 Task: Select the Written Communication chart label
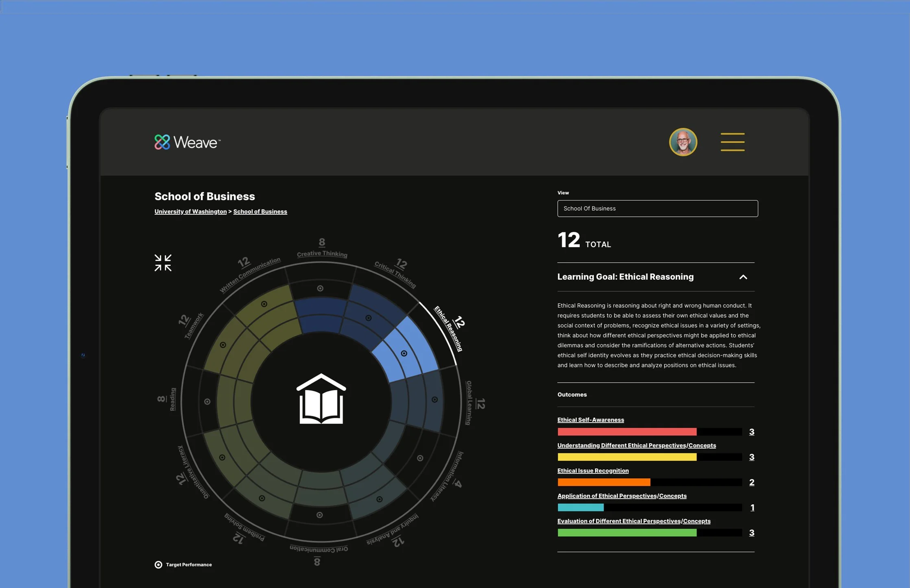click(250, 274)
